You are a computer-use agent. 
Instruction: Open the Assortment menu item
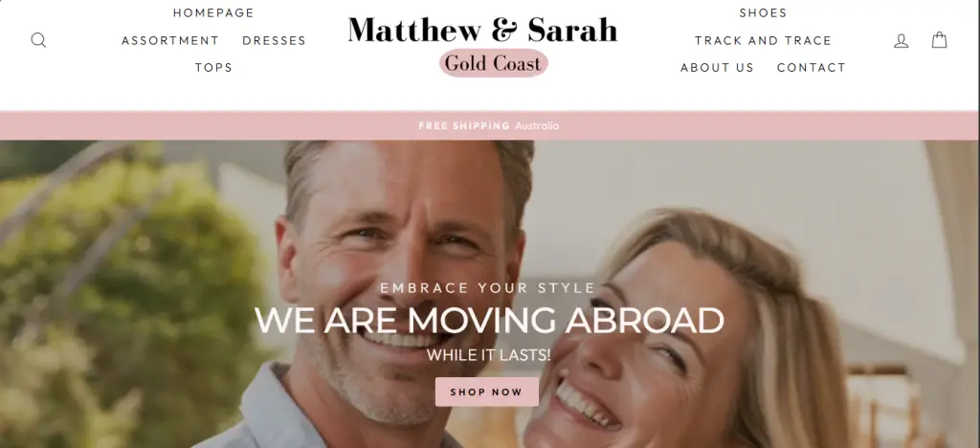(170, 40)
